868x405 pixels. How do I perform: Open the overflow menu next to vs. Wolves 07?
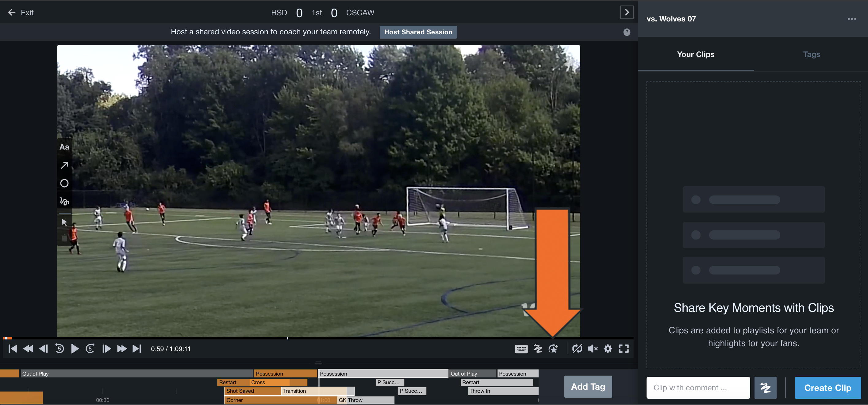pyautogui.click(x=852, y=19)
